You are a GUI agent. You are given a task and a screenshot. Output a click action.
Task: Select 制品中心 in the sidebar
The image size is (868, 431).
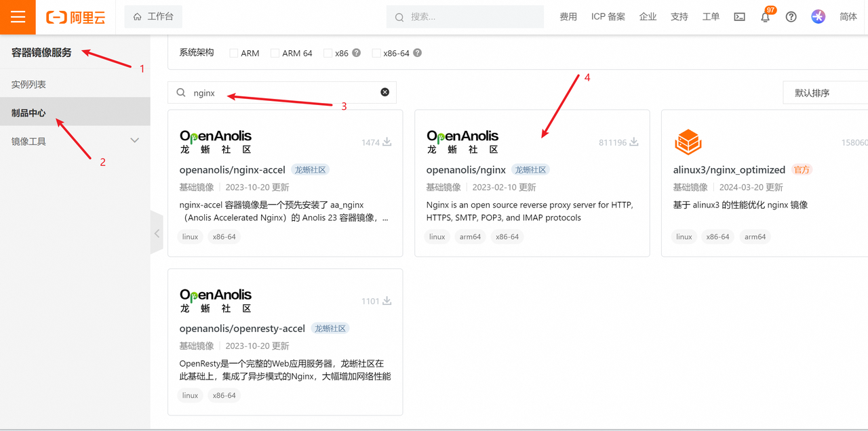point(75,112)
